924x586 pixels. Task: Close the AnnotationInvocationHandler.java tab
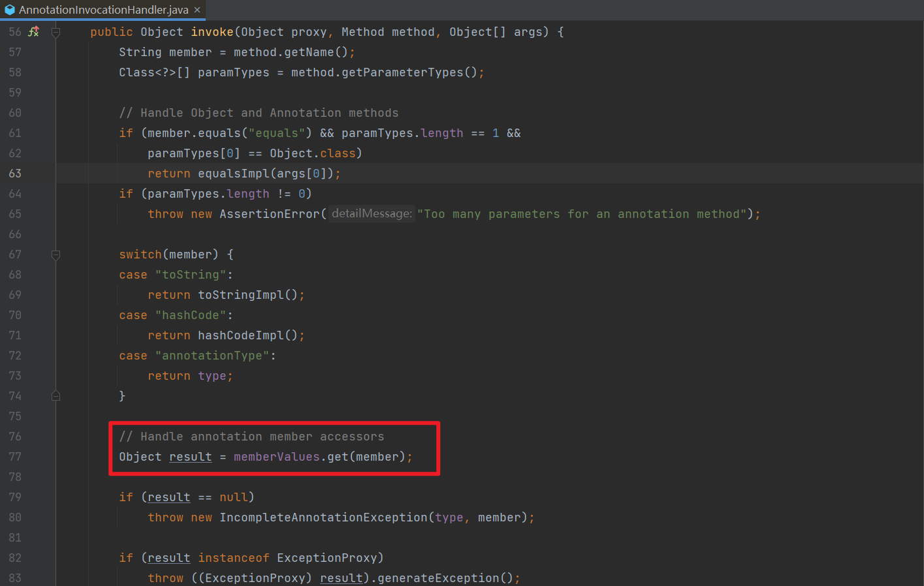point(197,10)
